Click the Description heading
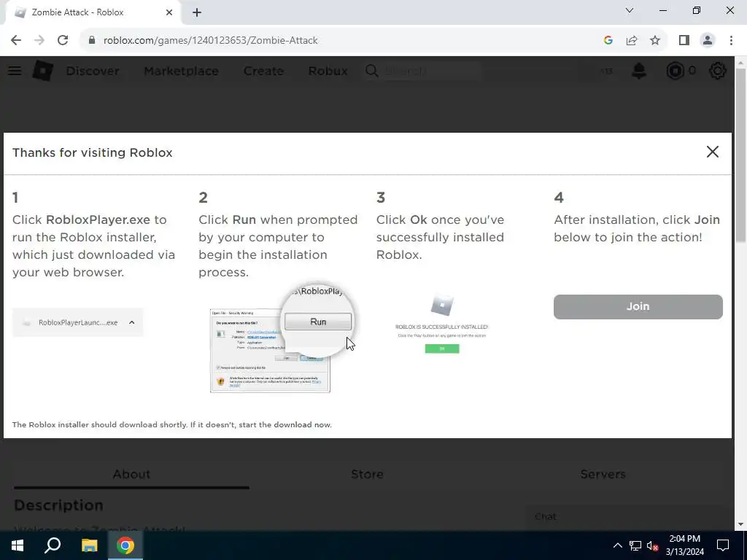This screenshot has height=560, width=747. pyautogui.click(x=58, y=505)
